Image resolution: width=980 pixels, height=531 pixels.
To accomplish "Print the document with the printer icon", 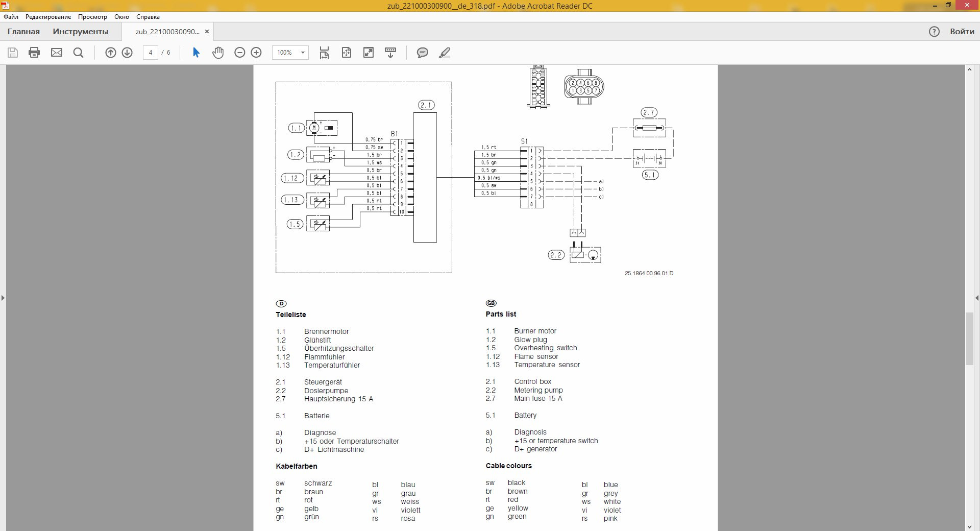I will pos(34,53).
